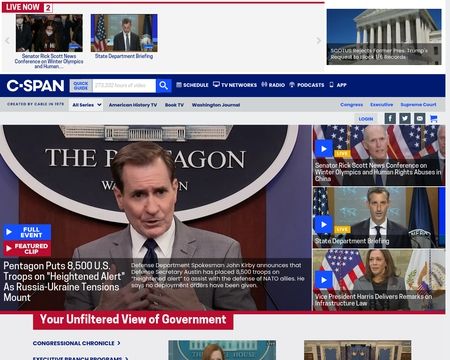Open the State Department Briefing caption under thumbnail
The width and height of the screenshot is (450, 360).
coord(124,56)
